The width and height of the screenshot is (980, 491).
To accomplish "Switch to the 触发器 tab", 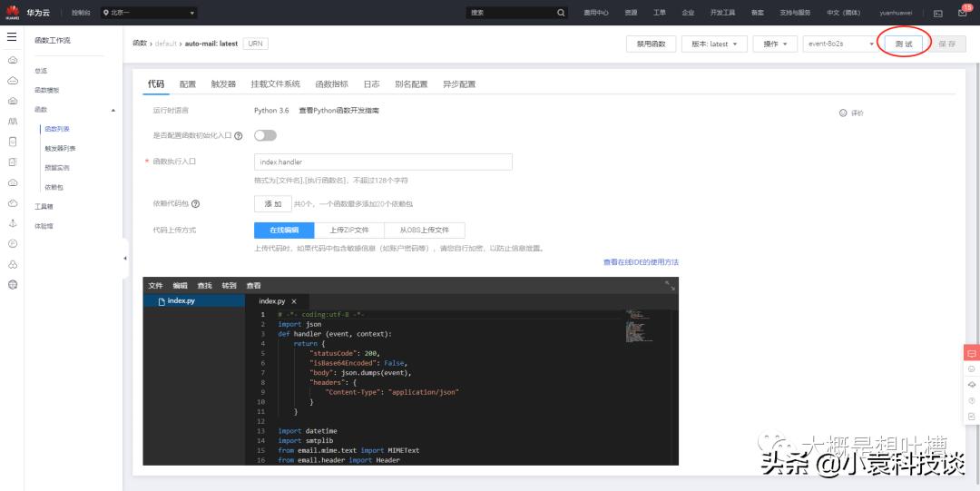I will (223, 83).
